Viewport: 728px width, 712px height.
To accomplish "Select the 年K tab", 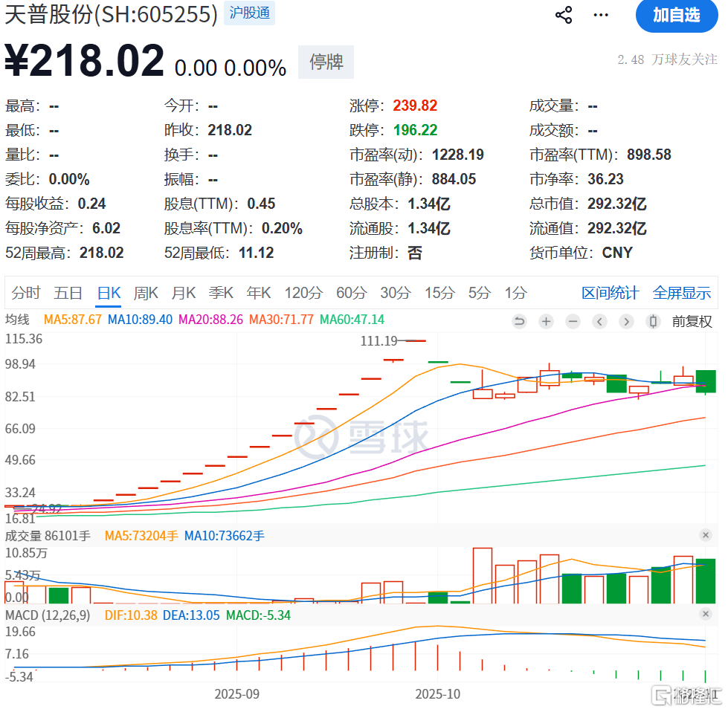I will [259, 293].
